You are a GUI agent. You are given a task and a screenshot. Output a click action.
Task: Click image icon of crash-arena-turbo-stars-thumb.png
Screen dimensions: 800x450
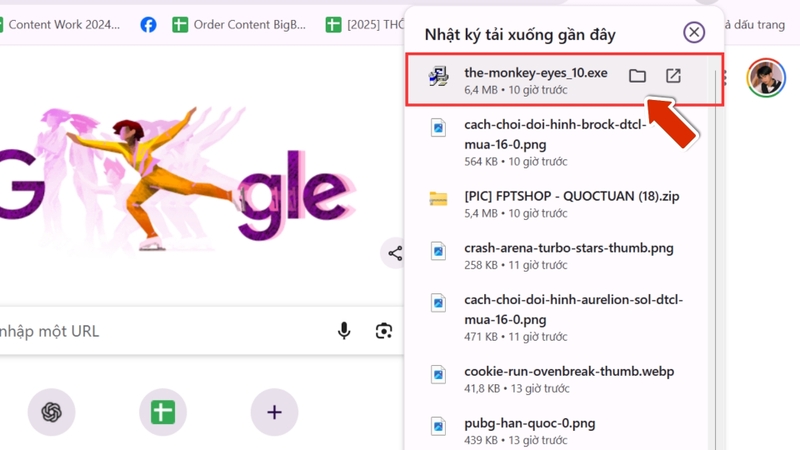438,251
